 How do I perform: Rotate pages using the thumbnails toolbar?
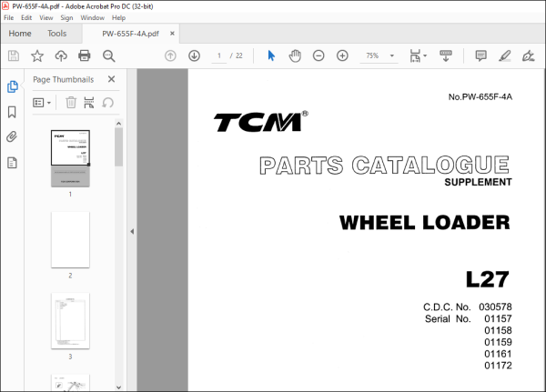pos(108,103)
